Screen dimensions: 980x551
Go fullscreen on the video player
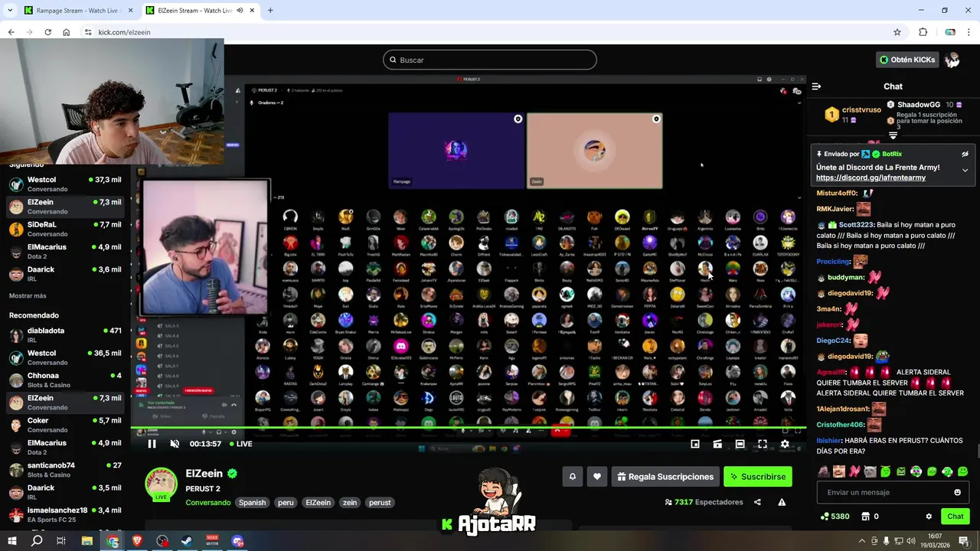click(763, 444)
